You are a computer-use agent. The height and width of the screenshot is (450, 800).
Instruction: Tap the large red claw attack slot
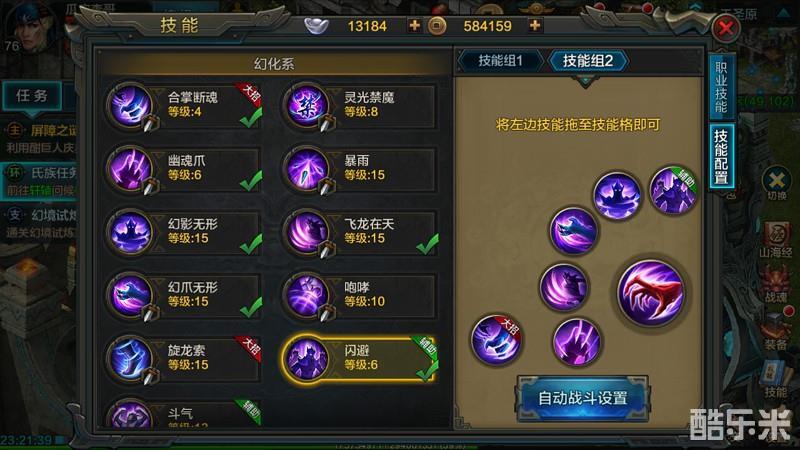pos(651,293)
